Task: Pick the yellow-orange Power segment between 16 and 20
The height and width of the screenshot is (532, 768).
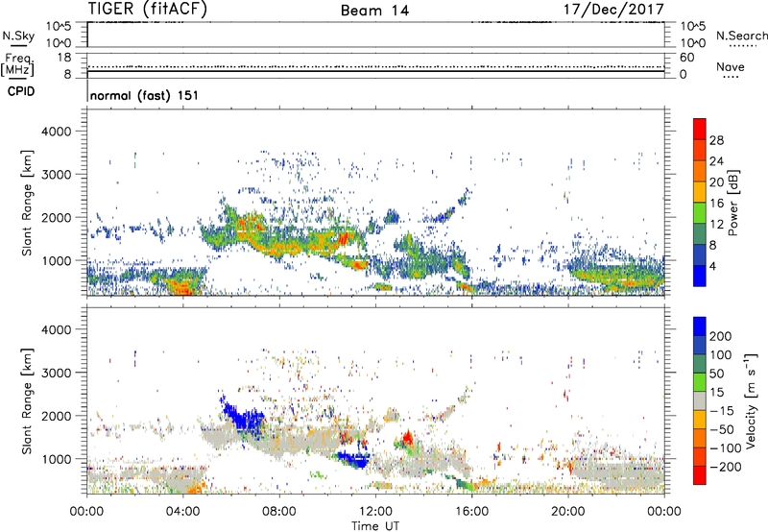Action: tap(700, 192)
